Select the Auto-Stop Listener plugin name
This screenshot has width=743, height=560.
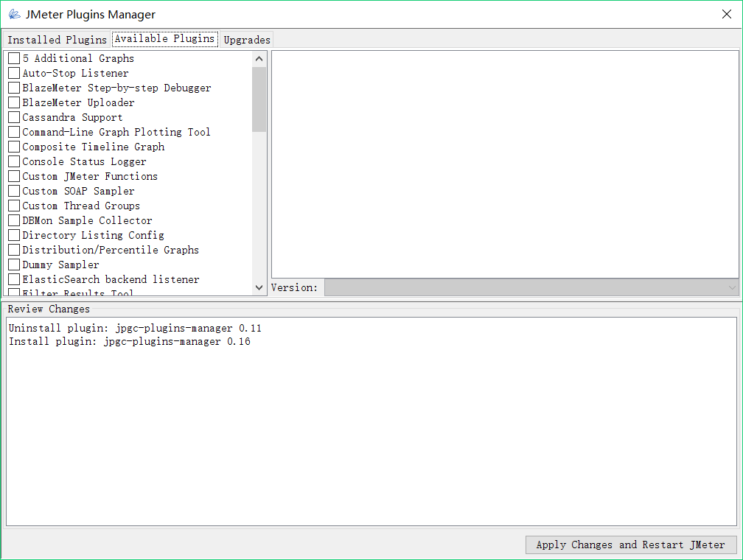point(75,73)
